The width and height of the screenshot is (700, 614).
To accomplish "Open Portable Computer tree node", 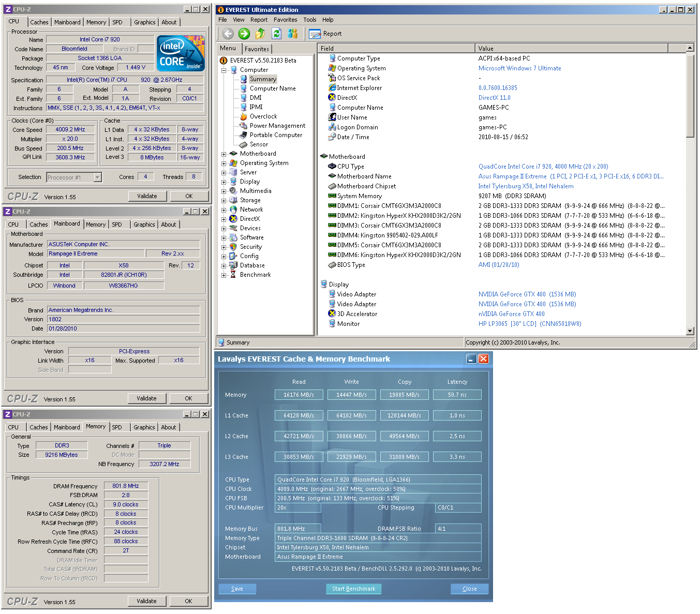I will 276,135.
